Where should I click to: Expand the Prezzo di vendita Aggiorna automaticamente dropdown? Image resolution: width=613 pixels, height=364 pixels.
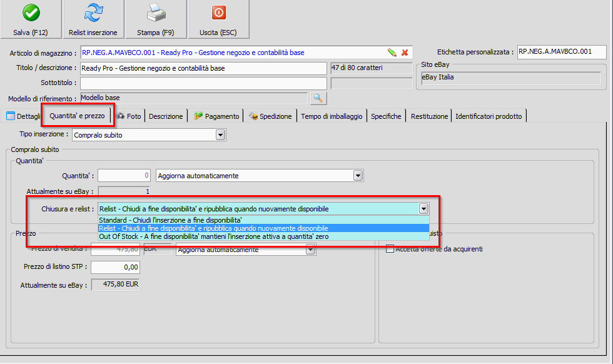(x=310, y=250)
